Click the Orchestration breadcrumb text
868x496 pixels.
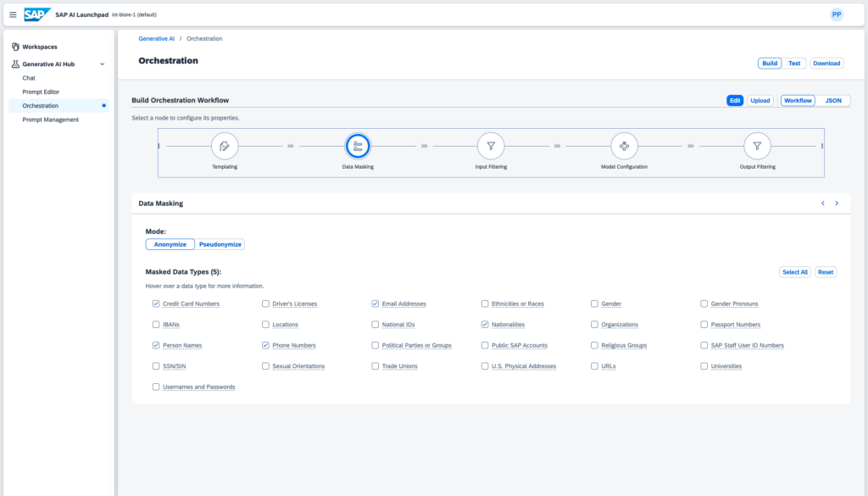[x=204, y=39]
